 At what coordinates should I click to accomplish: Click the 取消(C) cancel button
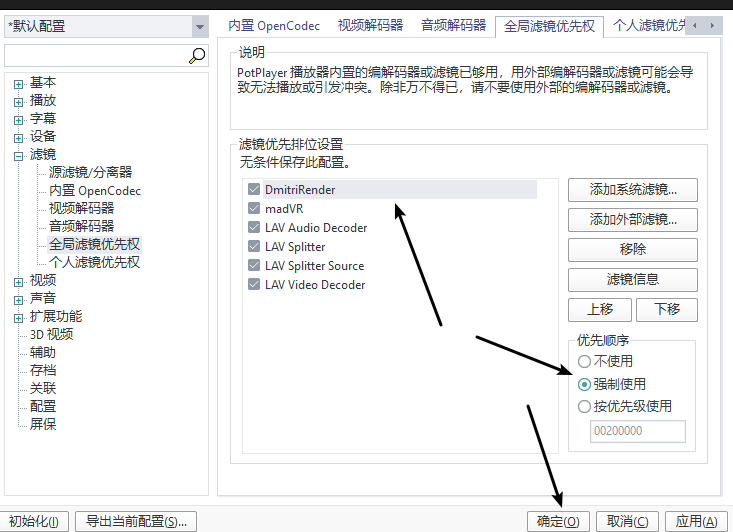(x=627, y=521)
